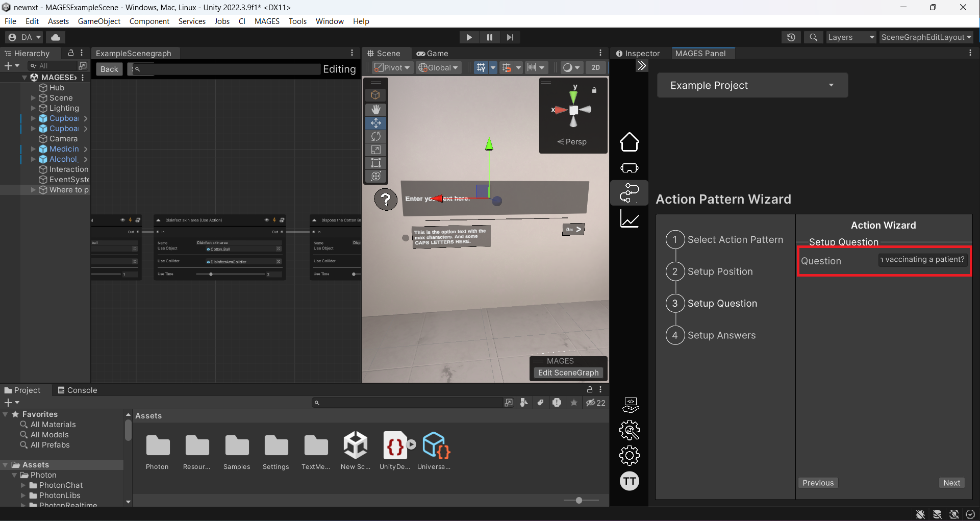Screen dimensions: 980x521
Task: Click the Next button in Action Wizard
Action: (951, 483)
